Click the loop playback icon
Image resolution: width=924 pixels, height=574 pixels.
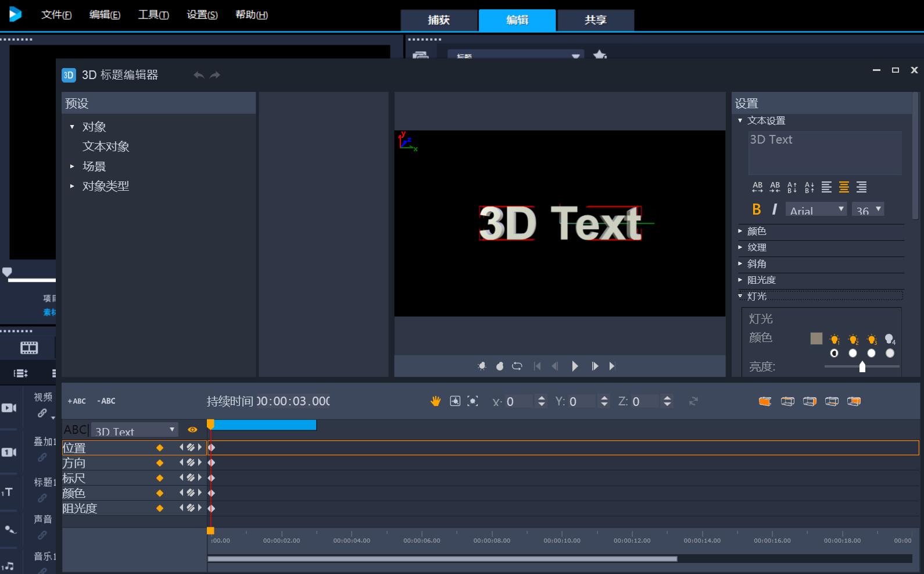[x=517, y=366]
